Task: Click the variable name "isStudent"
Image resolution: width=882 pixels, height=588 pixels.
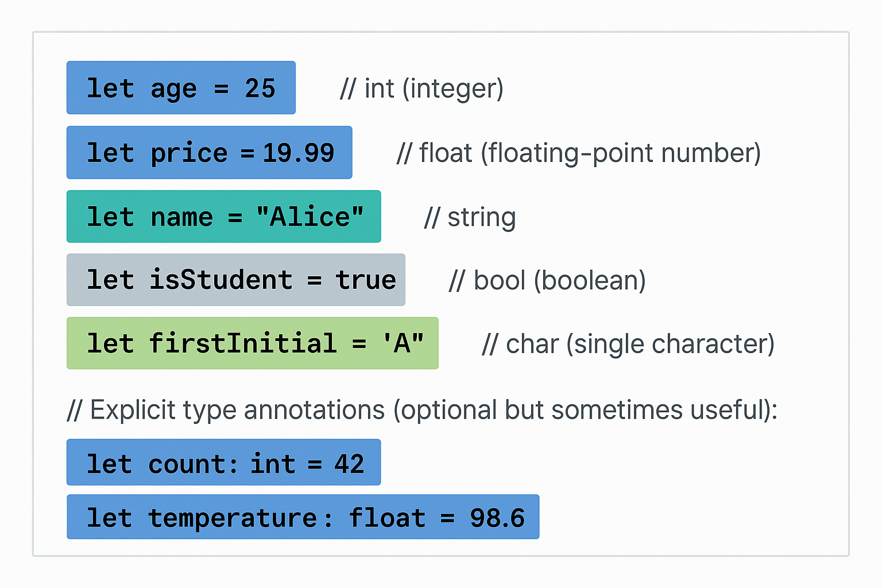Action: tap(221, 280)
